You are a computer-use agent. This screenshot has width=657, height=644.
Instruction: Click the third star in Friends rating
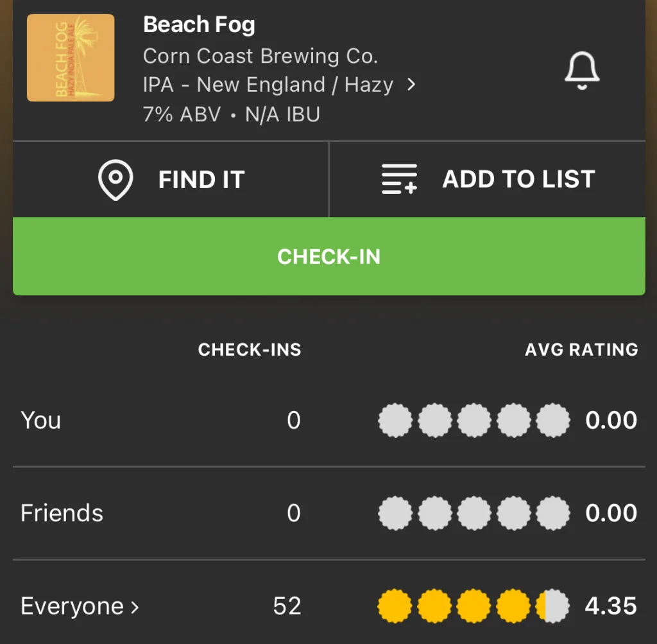474,514
